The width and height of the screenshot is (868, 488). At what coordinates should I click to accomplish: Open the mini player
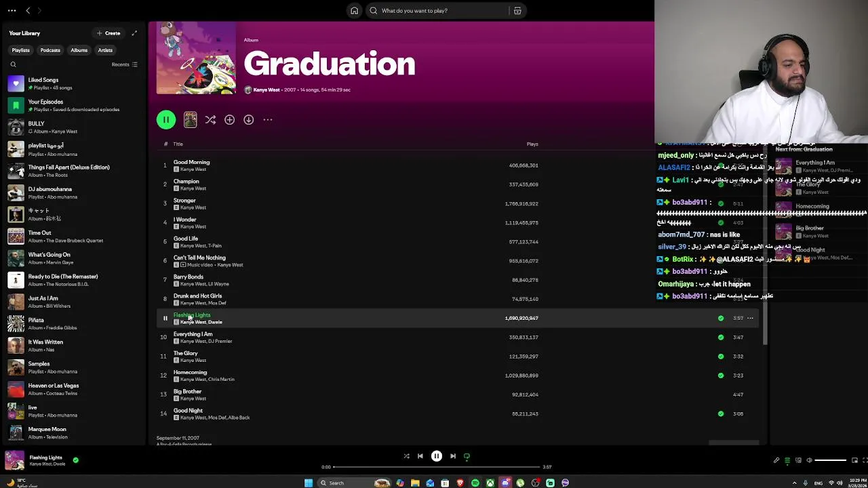854,461
